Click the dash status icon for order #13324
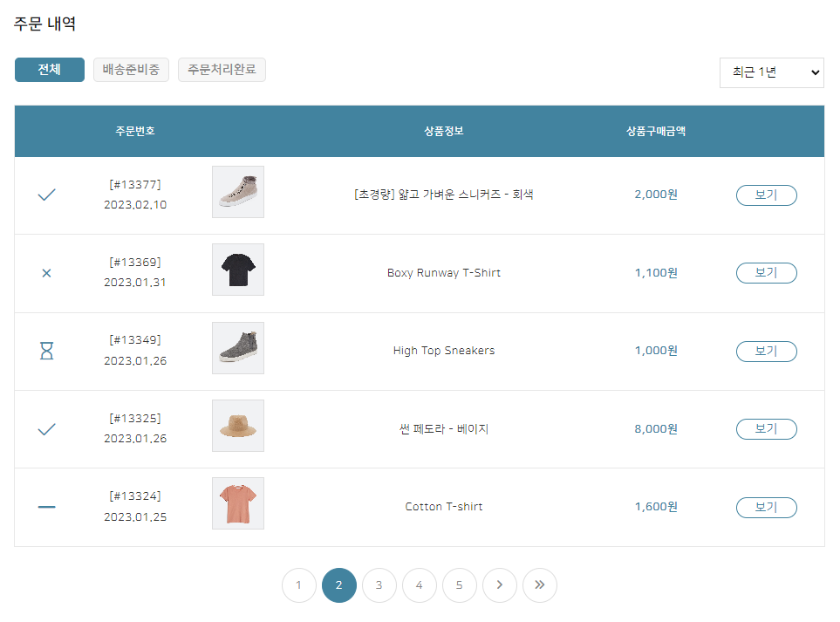Screen dimensions: 840x622 (x=47, y=507)
